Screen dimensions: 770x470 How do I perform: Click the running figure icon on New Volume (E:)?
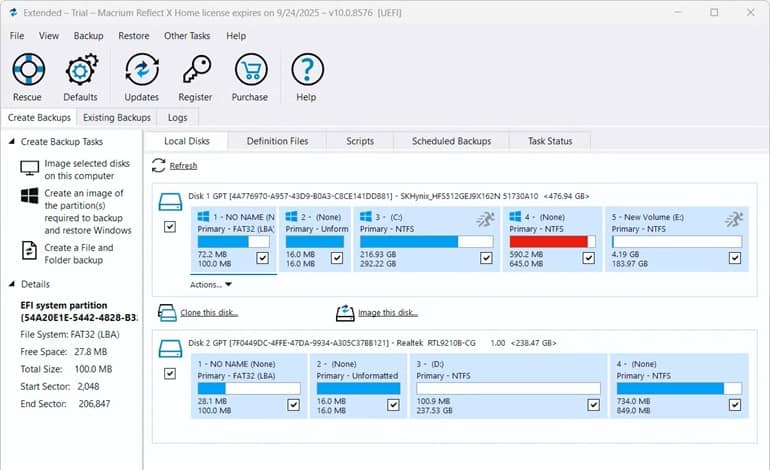point(734,219)
